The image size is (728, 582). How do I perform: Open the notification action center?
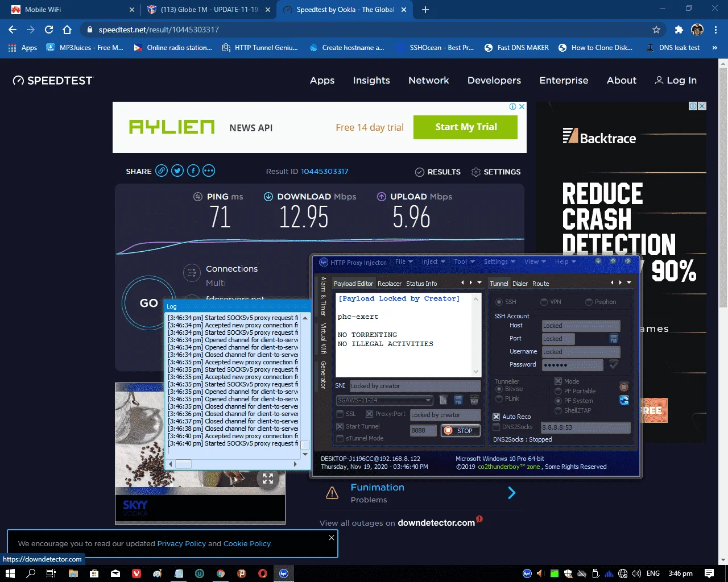(709, 573)
